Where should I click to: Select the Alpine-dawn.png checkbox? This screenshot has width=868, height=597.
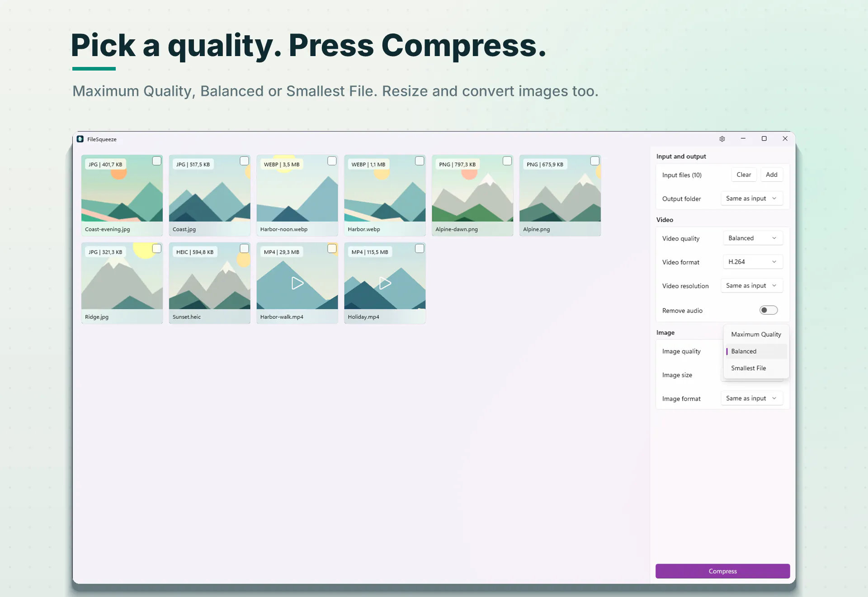tap(507, 161)
